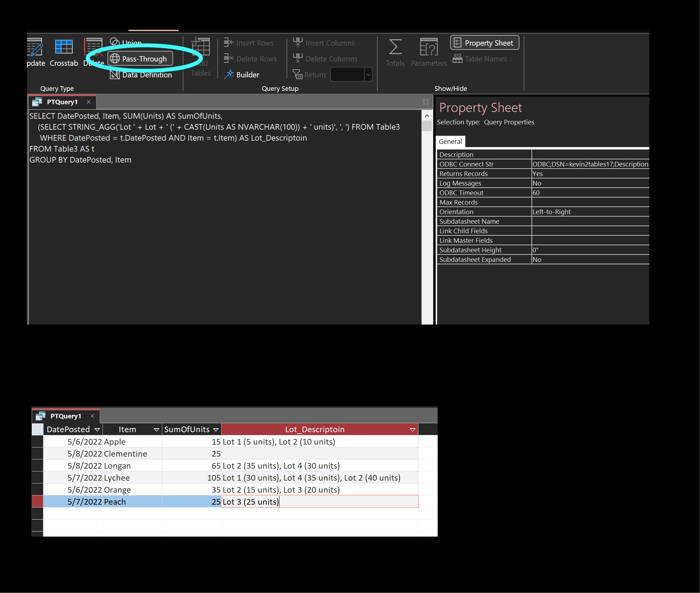The image size is (700, 593).
Task: Select the PTQuery1 SQL editor tab
Action: 62,102
